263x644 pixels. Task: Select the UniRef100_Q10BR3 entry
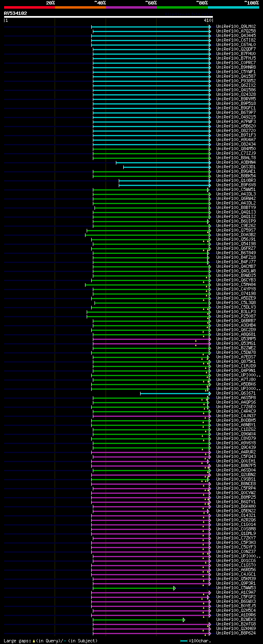click(236, 180)
